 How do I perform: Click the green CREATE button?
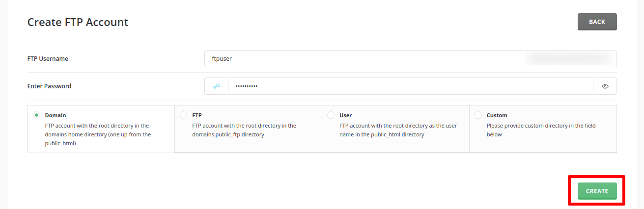[x=597, y=191]
